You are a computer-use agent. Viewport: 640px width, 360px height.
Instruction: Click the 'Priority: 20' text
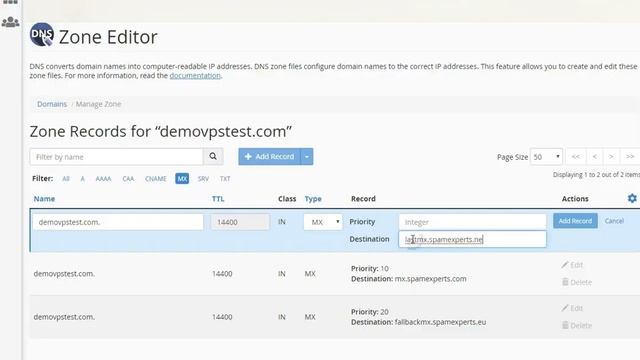click(370, 312)
